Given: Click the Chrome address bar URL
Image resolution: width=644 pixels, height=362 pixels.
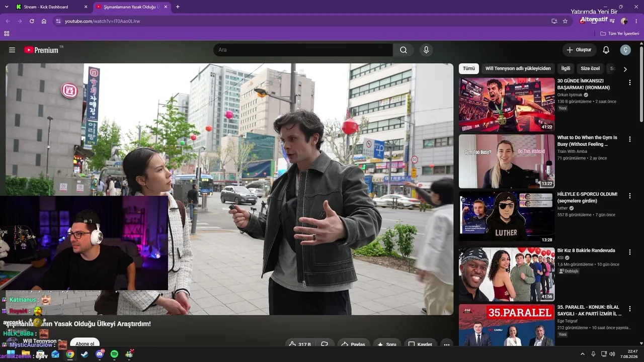Looking at the screenshot, I should [x=102, y=21].
